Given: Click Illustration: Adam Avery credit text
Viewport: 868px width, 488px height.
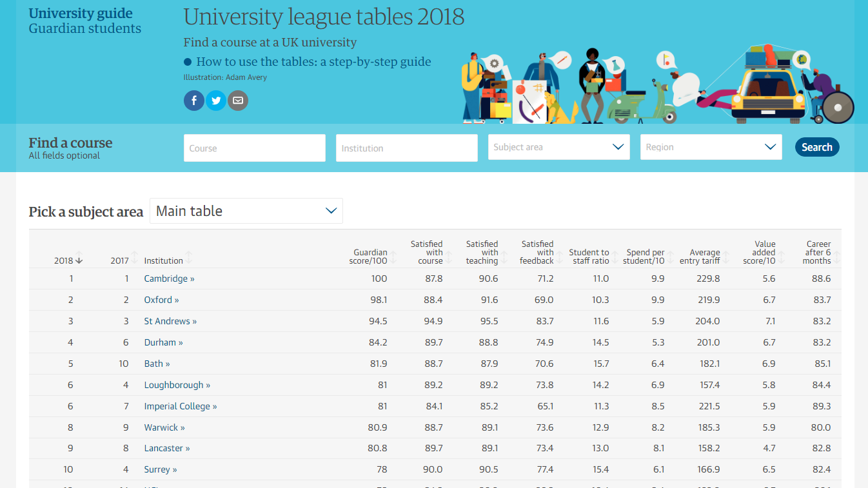Looking at the screenshot, I should click(x=225, y=77).
